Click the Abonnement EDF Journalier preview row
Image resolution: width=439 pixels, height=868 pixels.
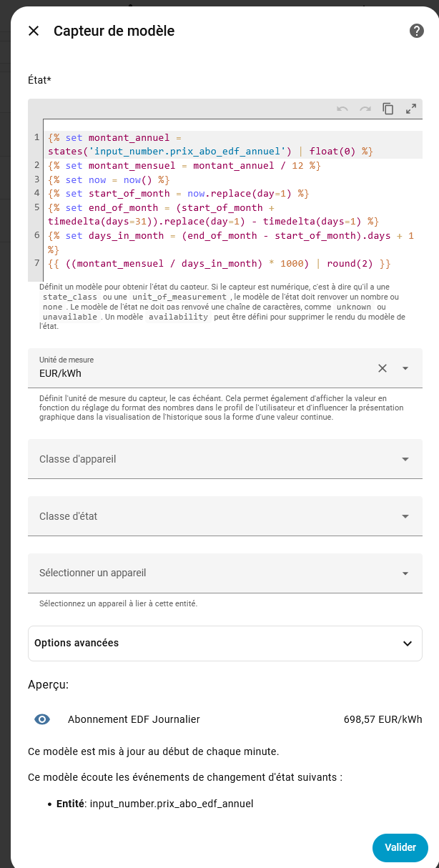pos(134,719)
